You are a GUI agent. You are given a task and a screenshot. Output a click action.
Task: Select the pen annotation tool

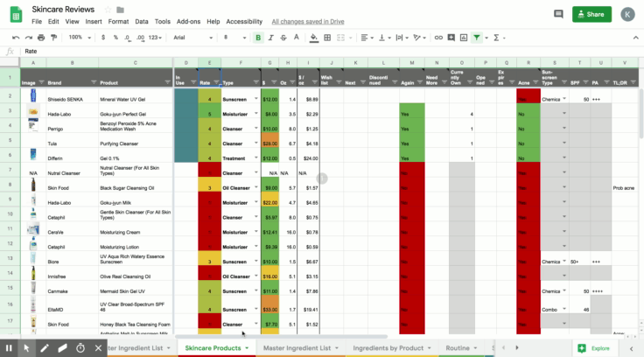click(45, 348)
